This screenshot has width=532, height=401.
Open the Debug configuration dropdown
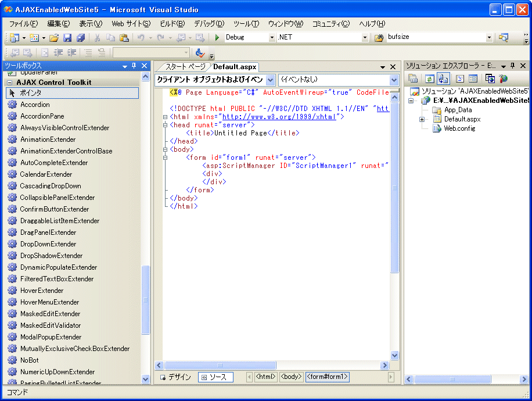click(272, 38)
